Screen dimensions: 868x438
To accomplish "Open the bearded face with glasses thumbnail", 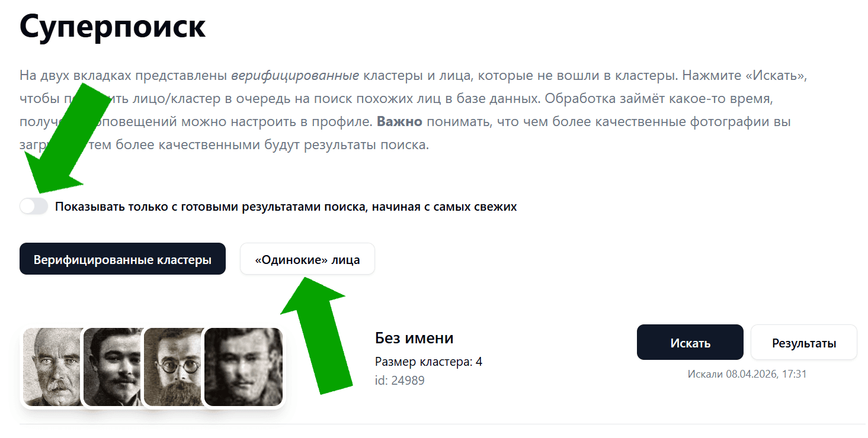I will (172, 367).
